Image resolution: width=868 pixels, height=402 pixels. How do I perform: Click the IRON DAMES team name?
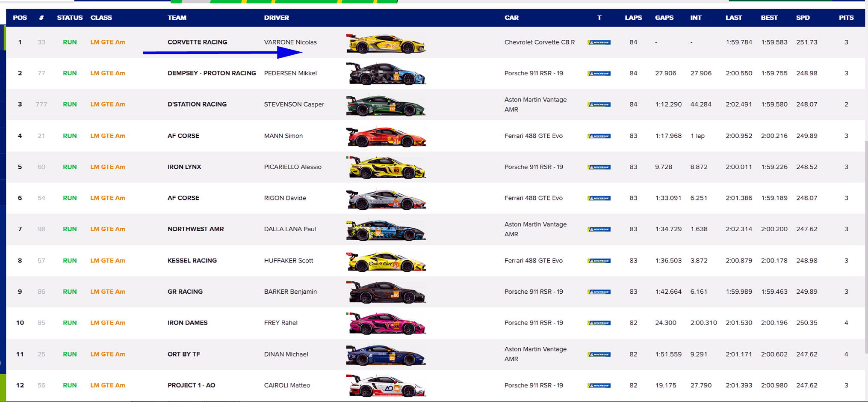click(187, 323)
